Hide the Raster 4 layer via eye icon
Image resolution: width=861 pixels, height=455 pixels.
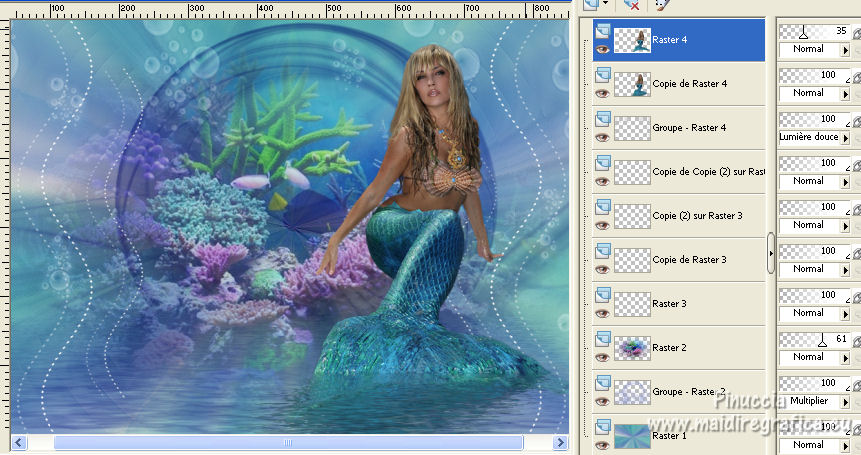click(602, 49)
